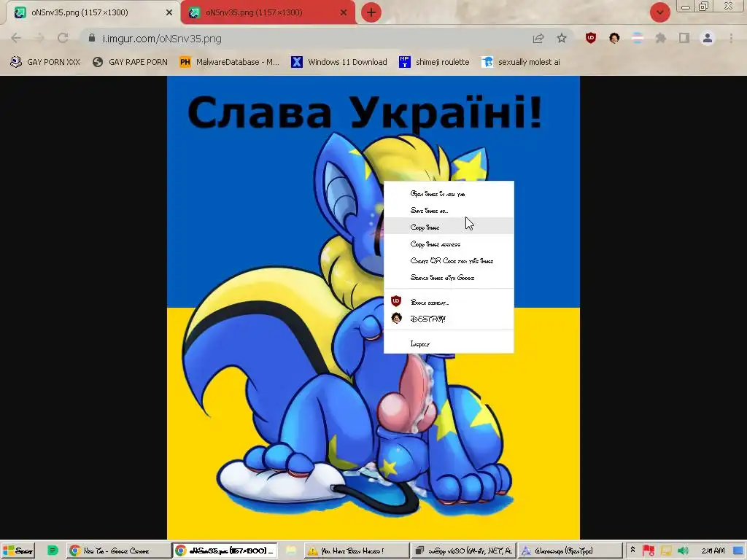The width and height of the screenshot is (747, 560).
Task: Choose Search image with Google
Action: point(449,278)
